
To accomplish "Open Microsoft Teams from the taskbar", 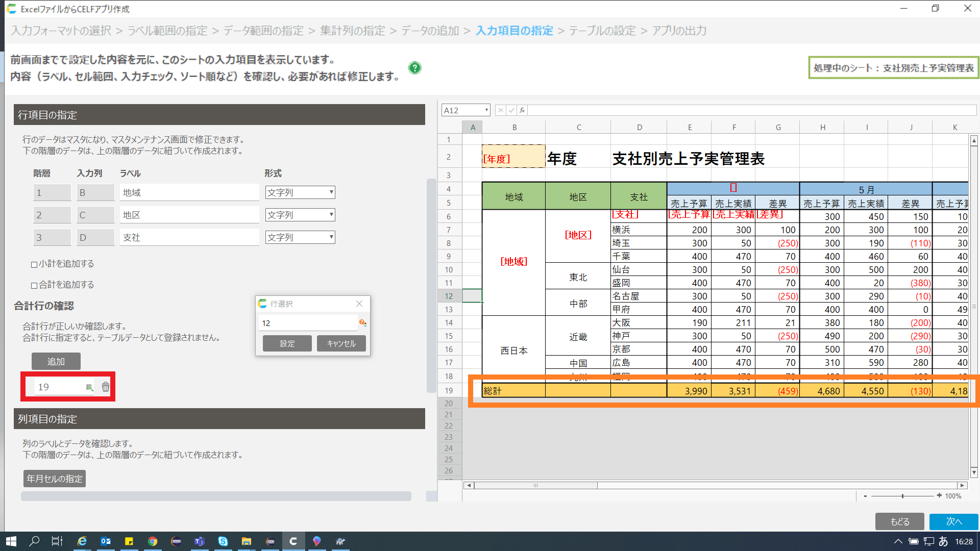I will (199, 541).
